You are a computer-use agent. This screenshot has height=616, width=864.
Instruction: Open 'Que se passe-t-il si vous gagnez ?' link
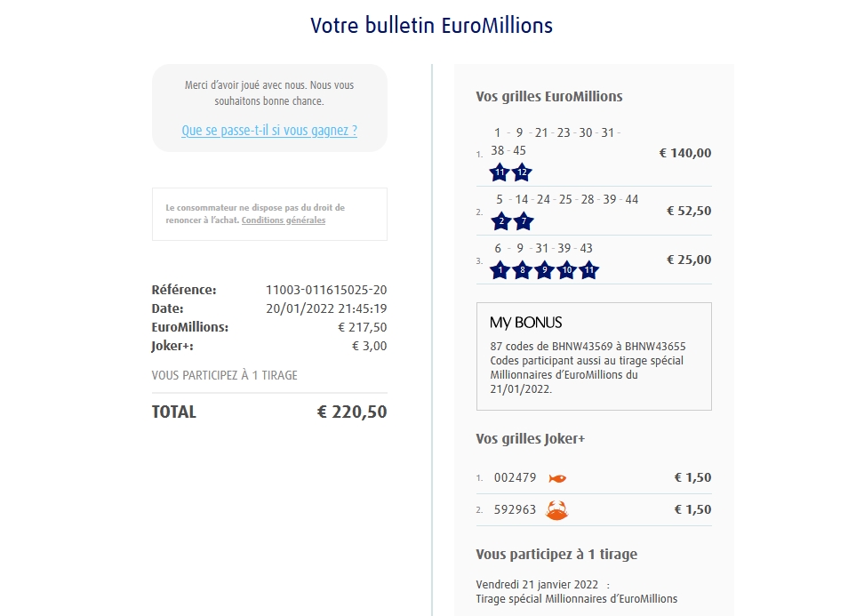pyautogui.click(x=269, y=131)
